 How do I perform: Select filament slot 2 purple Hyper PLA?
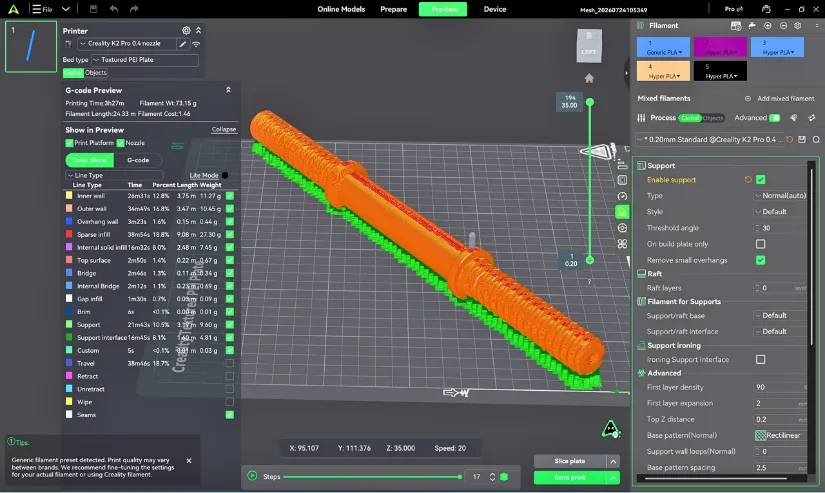coord(720,47)
